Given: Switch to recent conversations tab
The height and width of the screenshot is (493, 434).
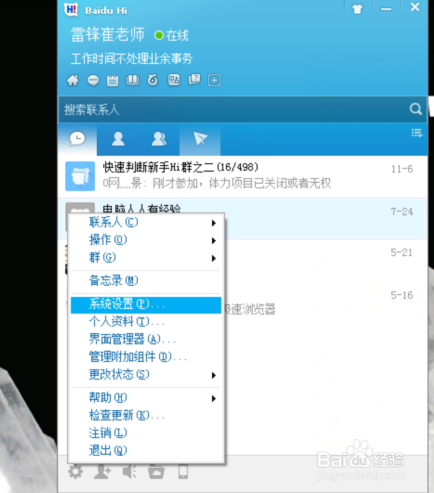Looking at the screenshot, I should click(x=77, y=139).
